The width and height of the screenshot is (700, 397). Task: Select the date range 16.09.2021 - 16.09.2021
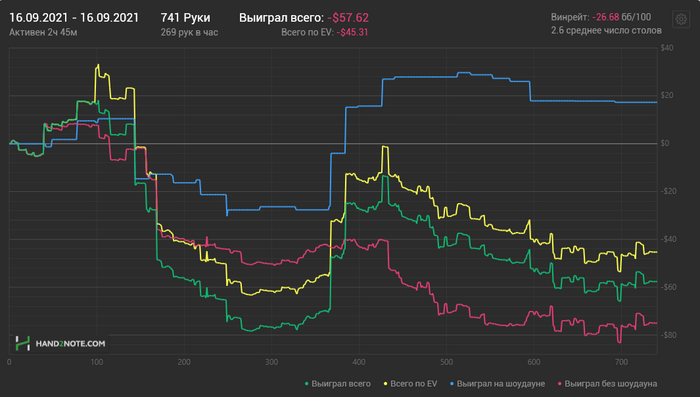74,18
